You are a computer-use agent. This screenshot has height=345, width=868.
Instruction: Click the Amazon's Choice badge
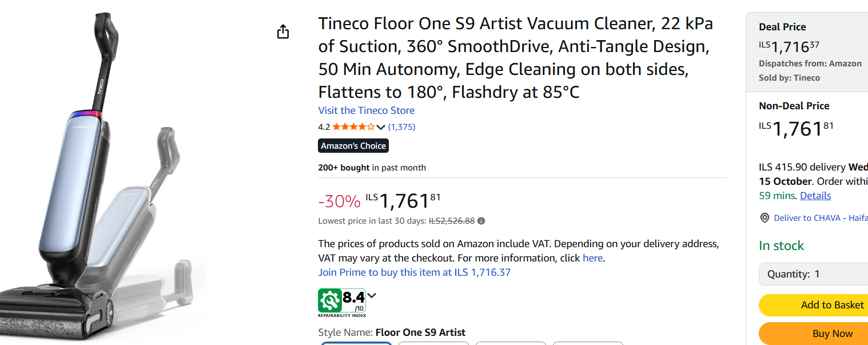tap(353, 146)
